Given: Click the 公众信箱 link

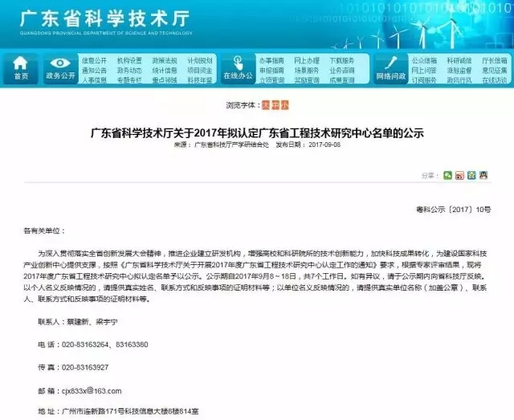Looking at the screenshot, I should point(424,60).
